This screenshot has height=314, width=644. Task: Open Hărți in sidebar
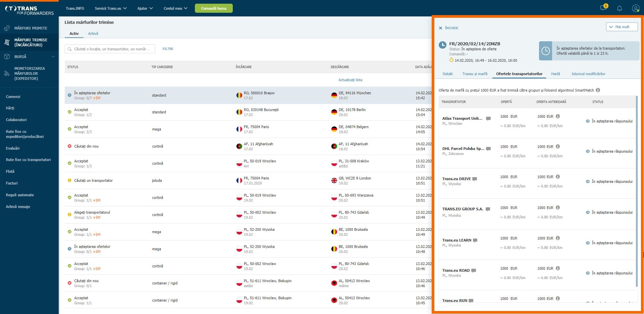pyautogui.click(x=10, y=108)
